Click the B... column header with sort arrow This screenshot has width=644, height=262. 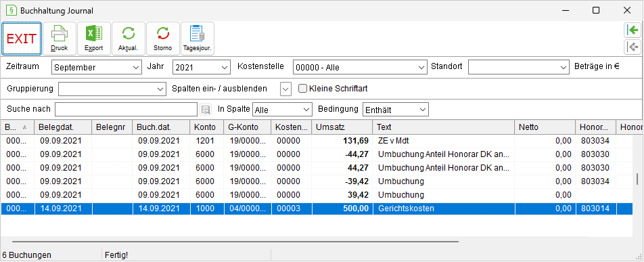click(18, 127)
